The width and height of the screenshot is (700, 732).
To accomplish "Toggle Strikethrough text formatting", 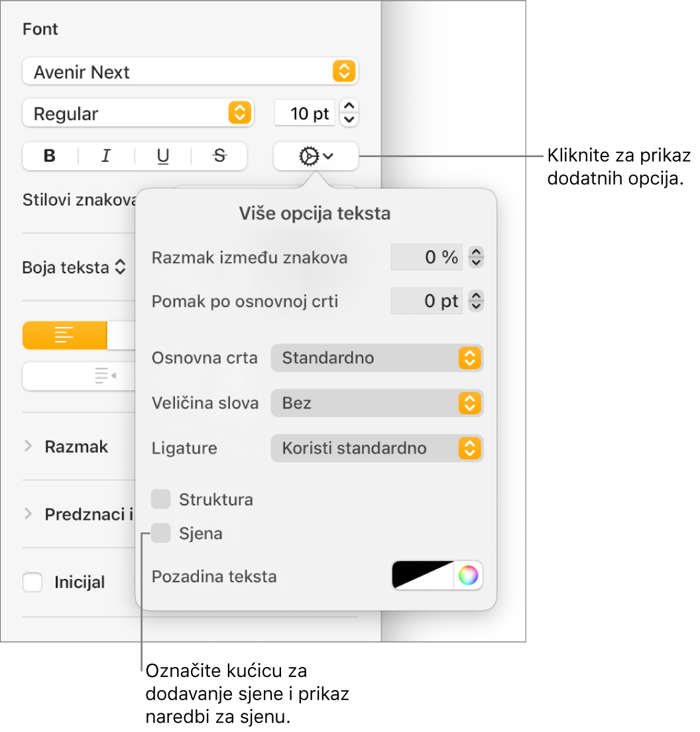I will (x=219, y=156).
